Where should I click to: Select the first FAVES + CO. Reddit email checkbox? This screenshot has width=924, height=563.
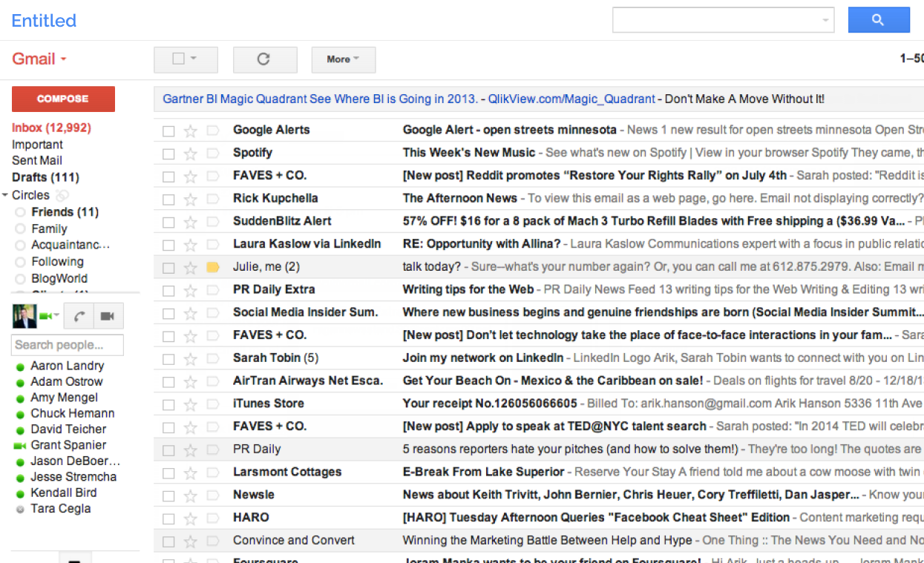pos(168,177)
